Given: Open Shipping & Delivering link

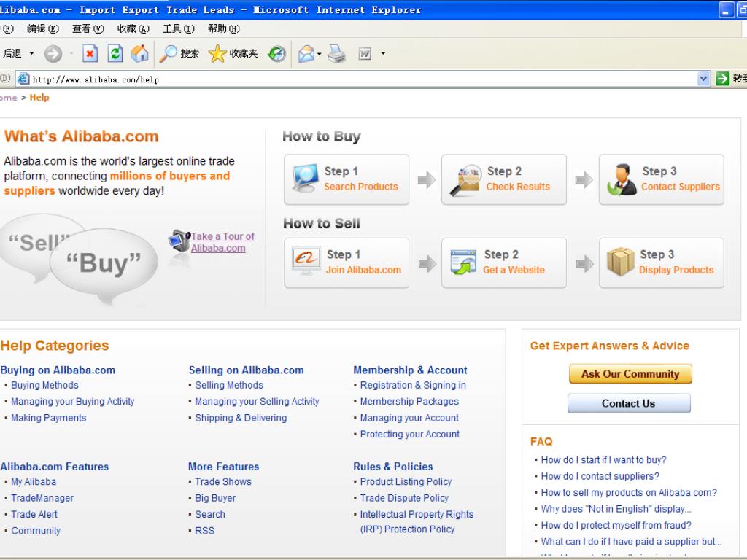Looking at the screenshot, I should click(241, 418).
